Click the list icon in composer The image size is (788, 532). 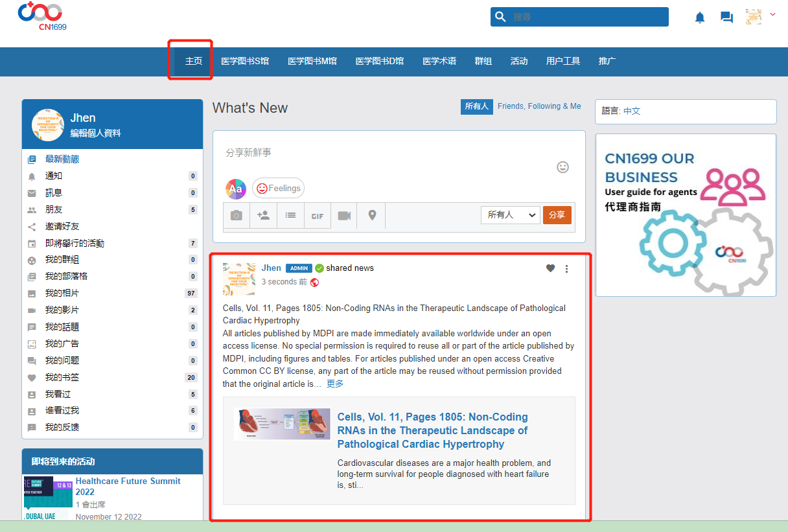pos(291,216)
